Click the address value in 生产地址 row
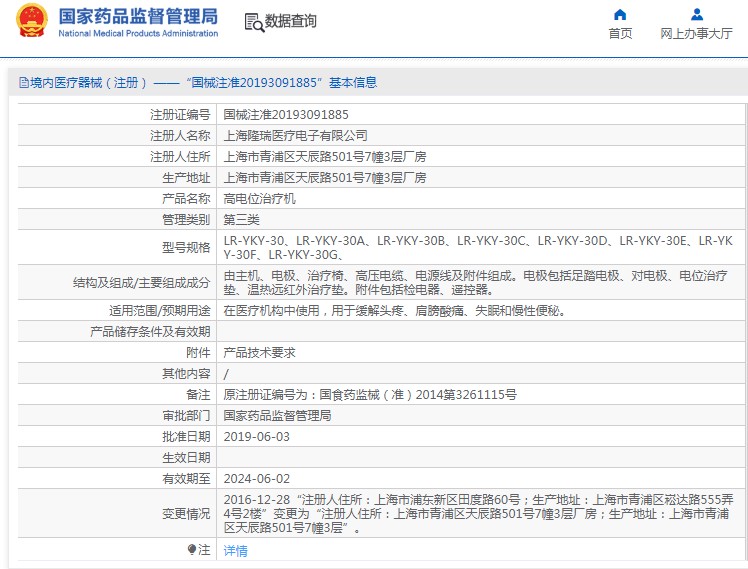 click(324, 177)
